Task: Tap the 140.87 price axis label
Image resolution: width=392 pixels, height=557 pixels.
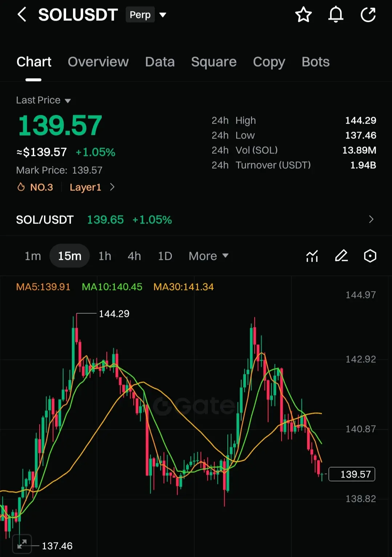Action: click(x=360, y=429)
